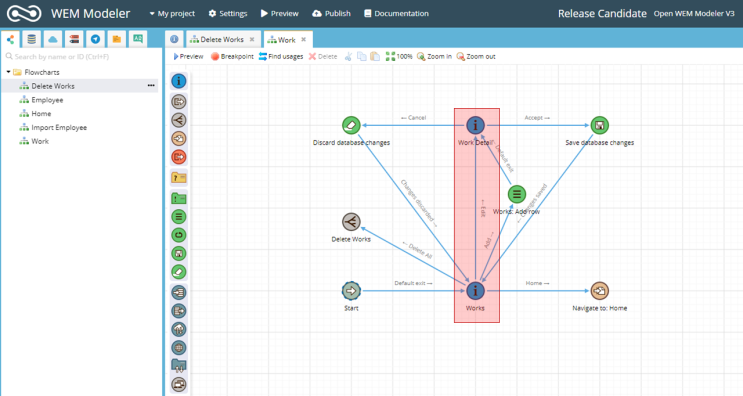Select the yellow question folder palette icon

pos(179,178)
